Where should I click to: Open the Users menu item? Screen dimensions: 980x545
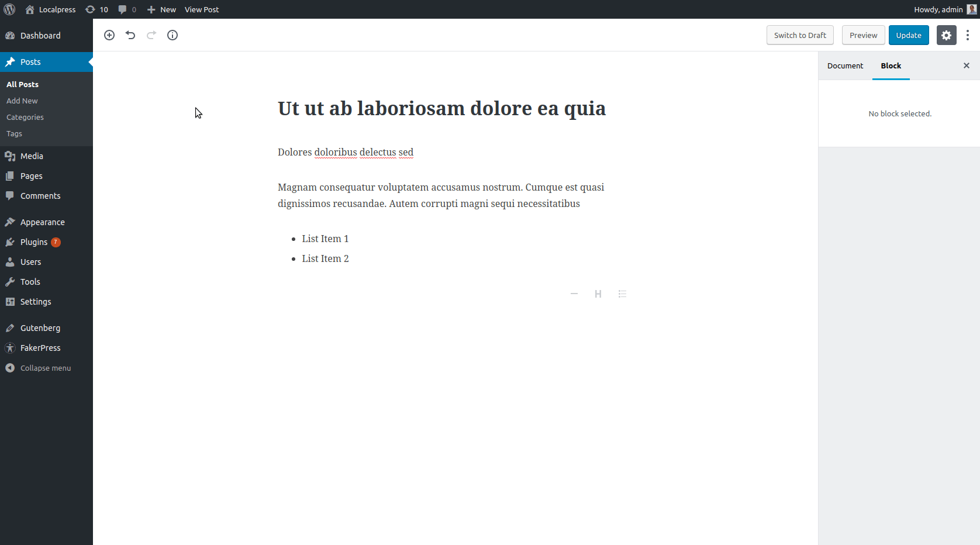point(46,262)
